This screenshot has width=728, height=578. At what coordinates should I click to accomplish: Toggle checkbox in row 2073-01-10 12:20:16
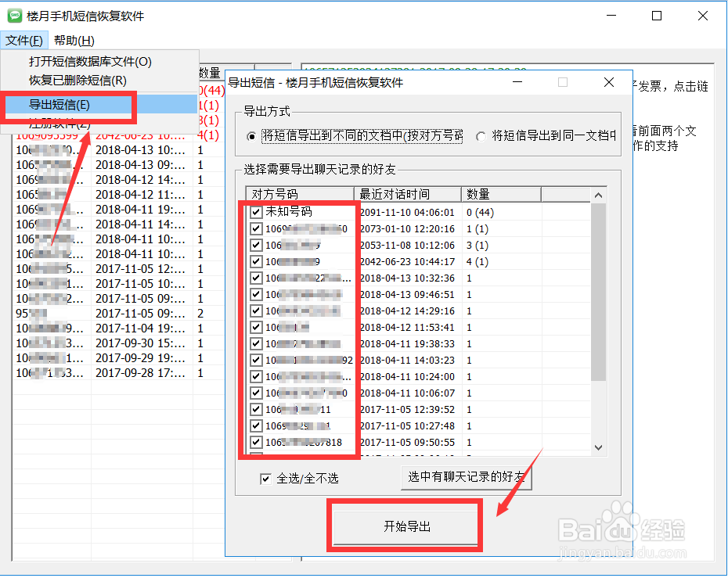(256, 228)
